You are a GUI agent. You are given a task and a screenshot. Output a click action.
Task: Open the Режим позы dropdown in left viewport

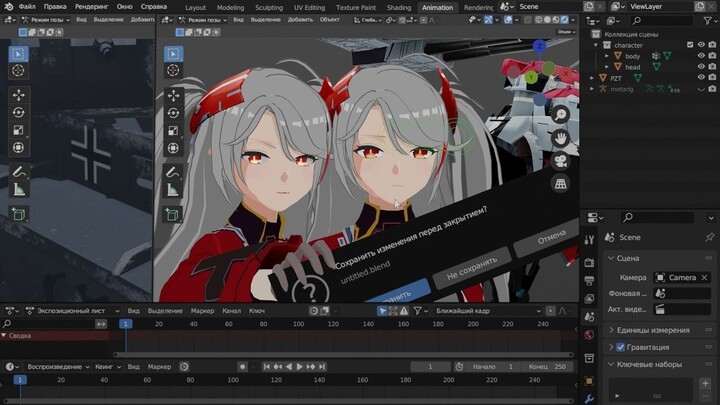click(46, 20)
